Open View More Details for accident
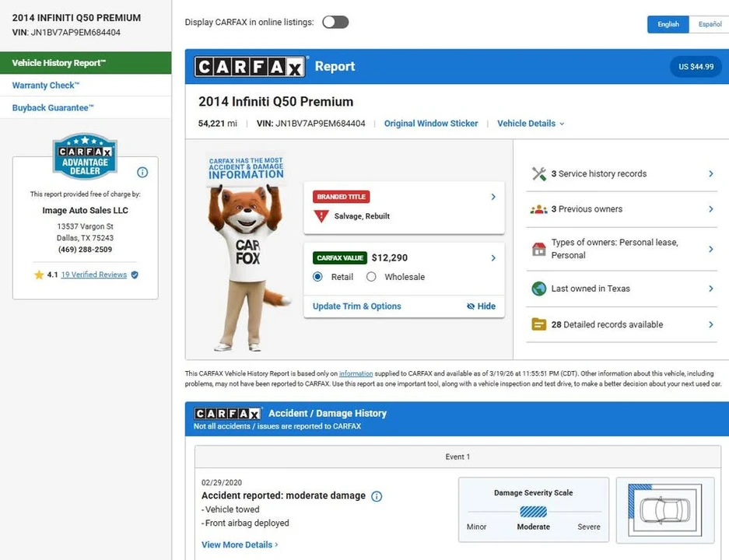Image resolution: width=729 pixels, height=560 pixels. pyautogui.click(x=240, y=544)
